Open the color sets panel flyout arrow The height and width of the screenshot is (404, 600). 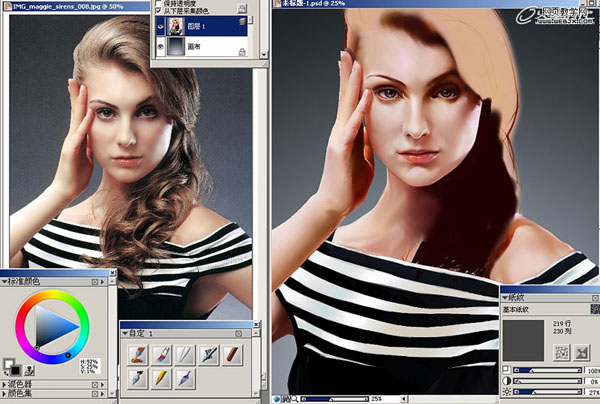point(103,394)
